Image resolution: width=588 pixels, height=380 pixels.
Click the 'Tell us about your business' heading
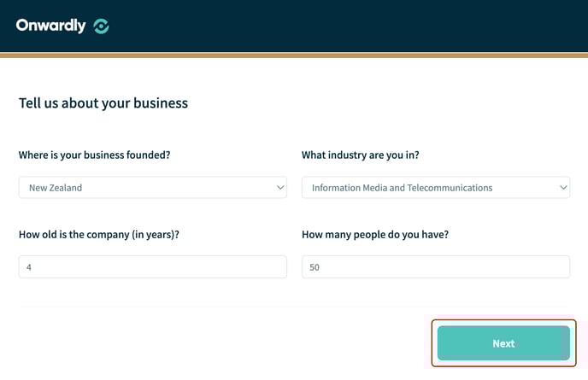[103, 103]
